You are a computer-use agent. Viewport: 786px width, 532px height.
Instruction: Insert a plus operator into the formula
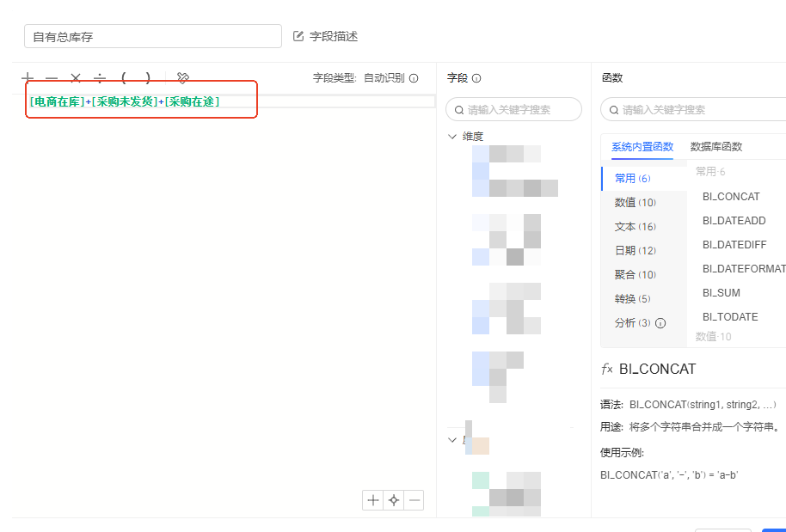pos(28,77)
